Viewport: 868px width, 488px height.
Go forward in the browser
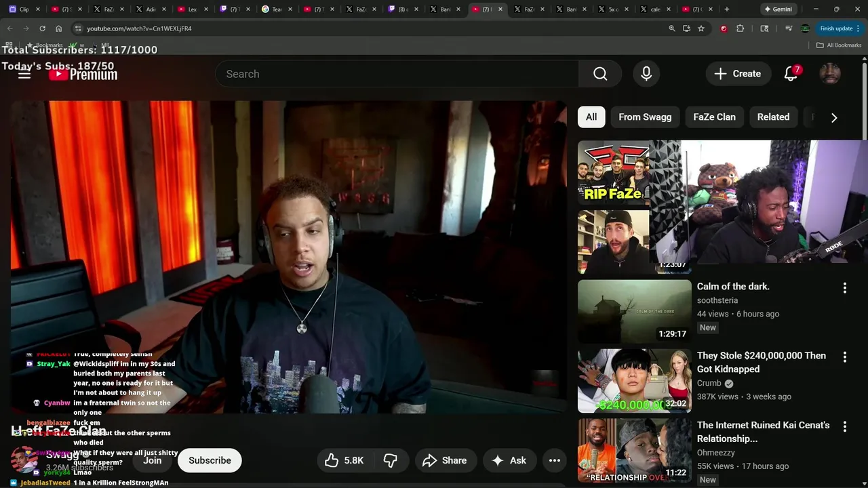click(26, 28)
